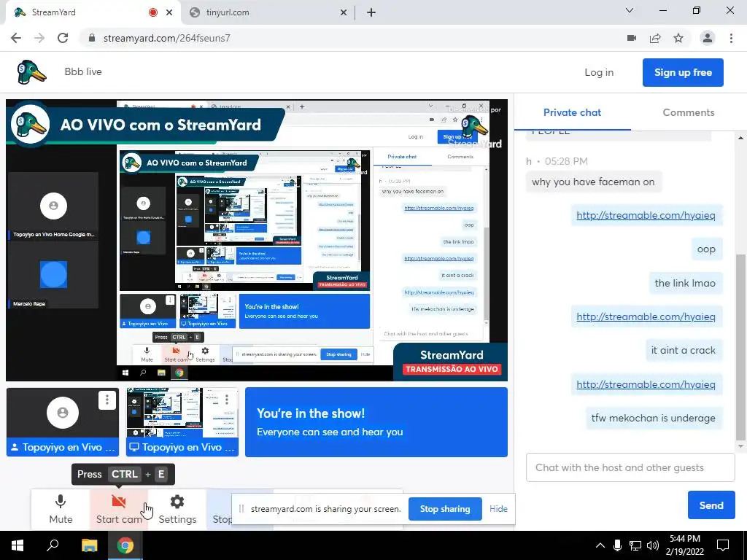Click the lock icon for site info
This screenshot has width=747, height=560.
[x=92, y=38]
